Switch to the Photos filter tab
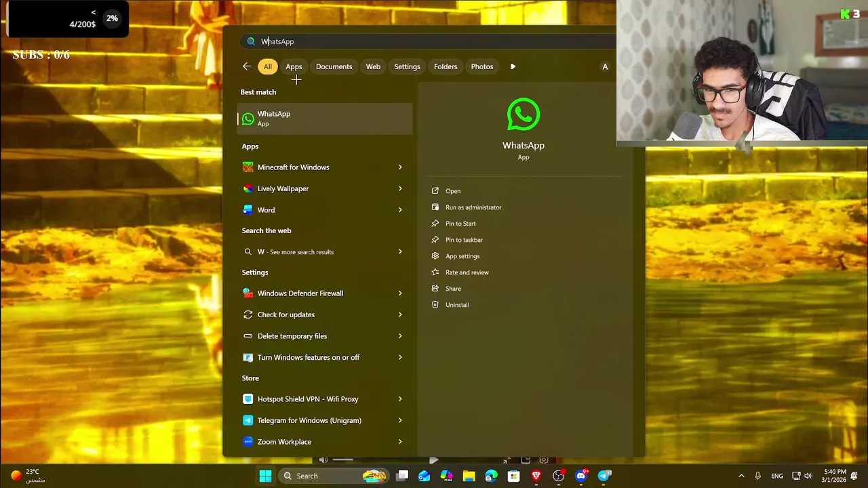The image size is (868, 488). 482,66
